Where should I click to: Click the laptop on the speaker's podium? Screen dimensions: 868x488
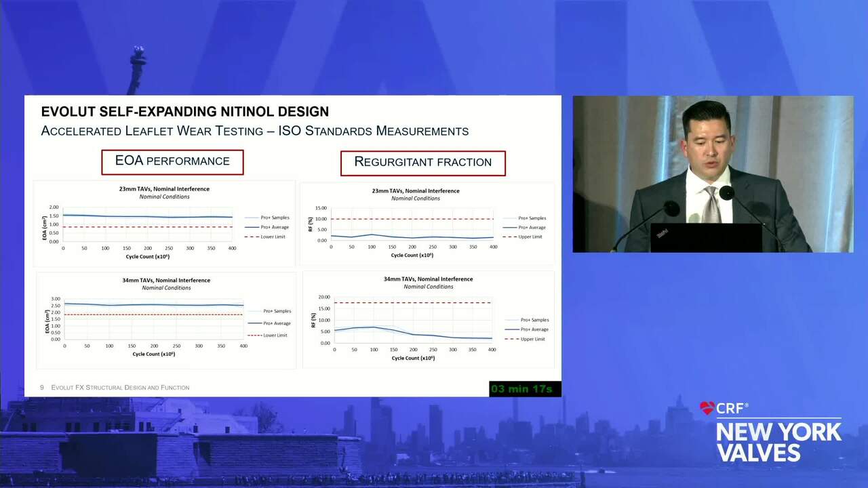click(706, 237)
